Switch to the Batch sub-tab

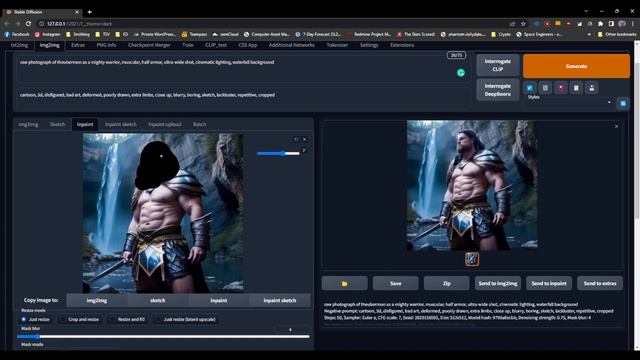pyautogui.click(x=200, y=124)
